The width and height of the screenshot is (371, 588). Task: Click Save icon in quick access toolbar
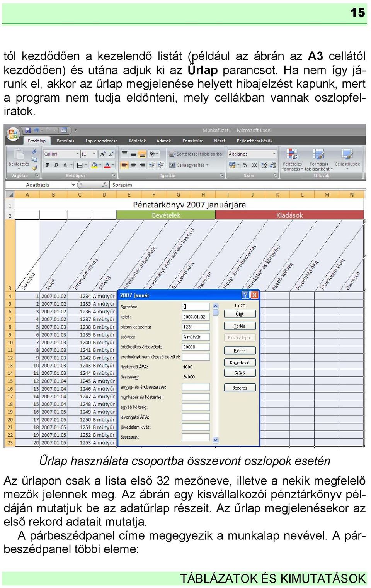tap(28, 130)
